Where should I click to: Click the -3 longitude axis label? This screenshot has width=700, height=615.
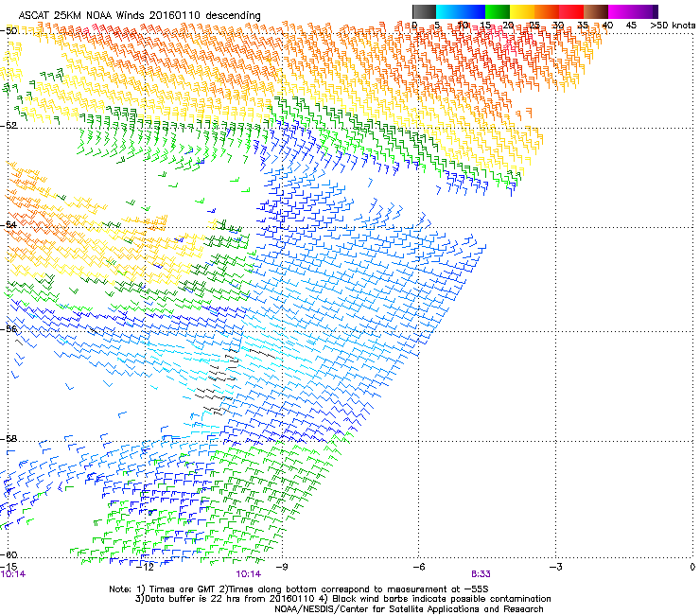pos(556,567)
